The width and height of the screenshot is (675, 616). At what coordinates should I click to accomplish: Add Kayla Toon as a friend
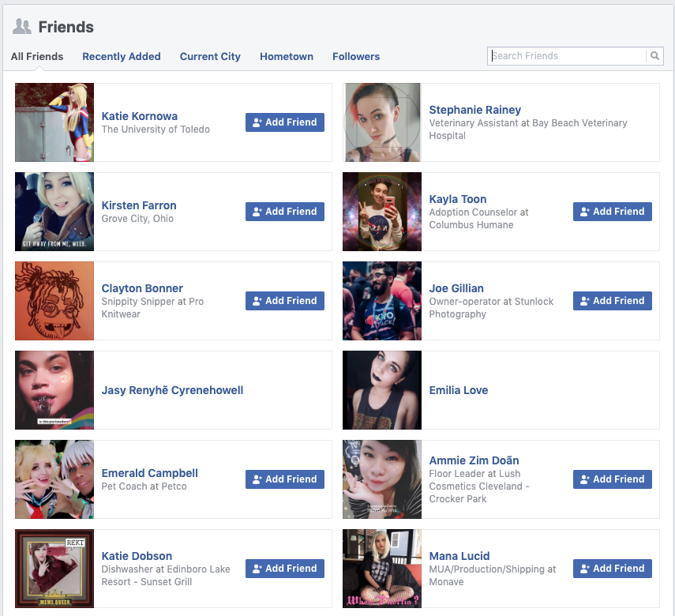pyautogui.click(x=613, y=212)
